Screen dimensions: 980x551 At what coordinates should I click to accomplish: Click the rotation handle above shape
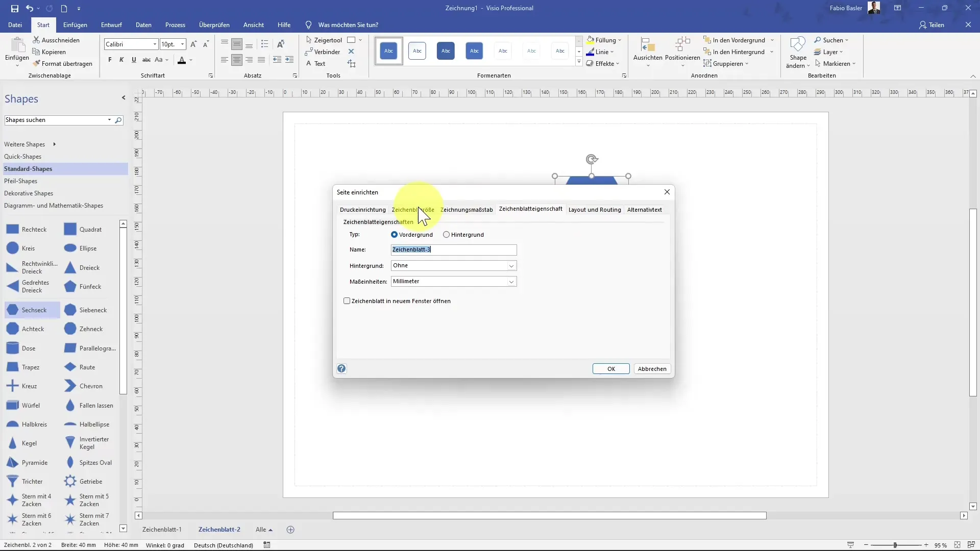click(x=592, y=159)
